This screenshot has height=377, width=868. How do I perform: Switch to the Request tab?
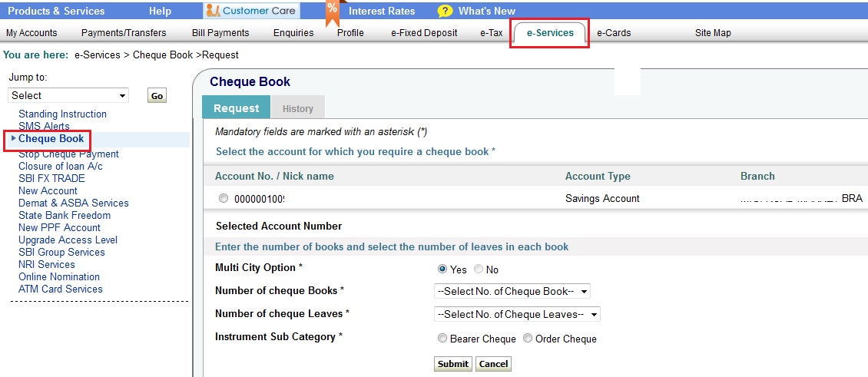237,108
